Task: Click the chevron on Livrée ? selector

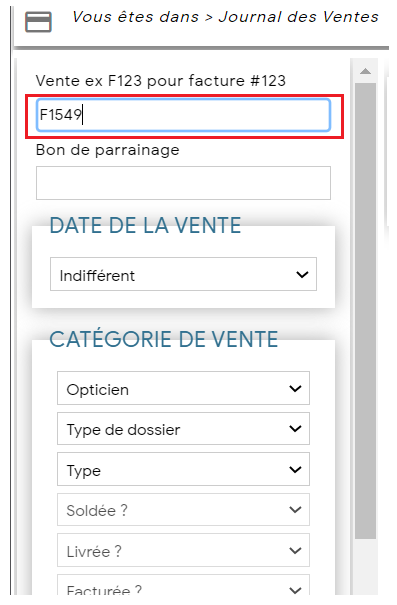Action: coord(295,551)
